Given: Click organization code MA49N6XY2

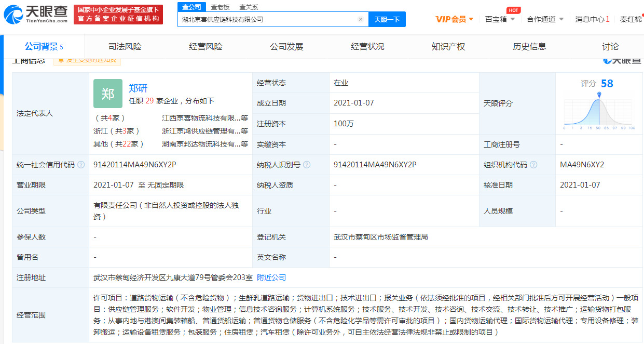Looking at the screenshot, I should [x=582, y=165].
